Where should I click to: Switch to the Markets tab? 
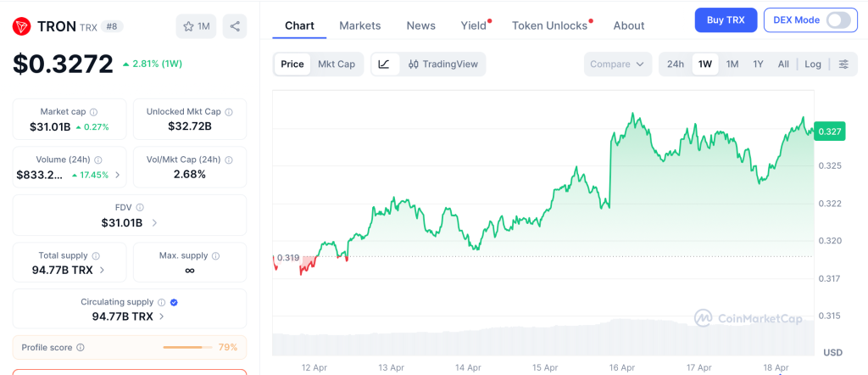point(359,25)
